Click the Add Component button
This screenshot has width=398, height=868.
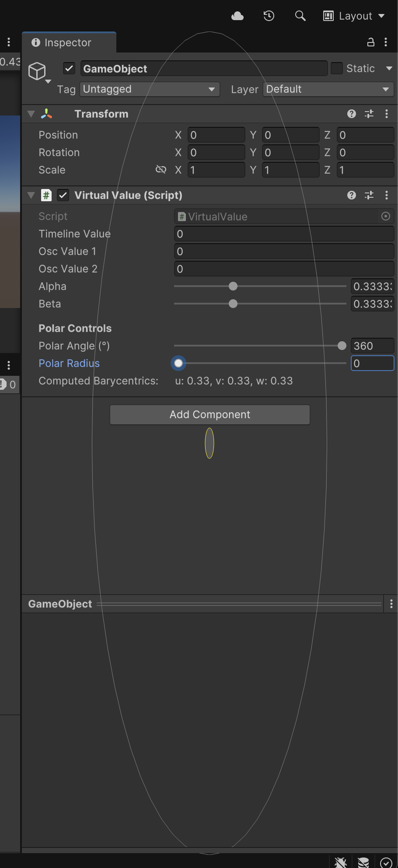(209, 414)
